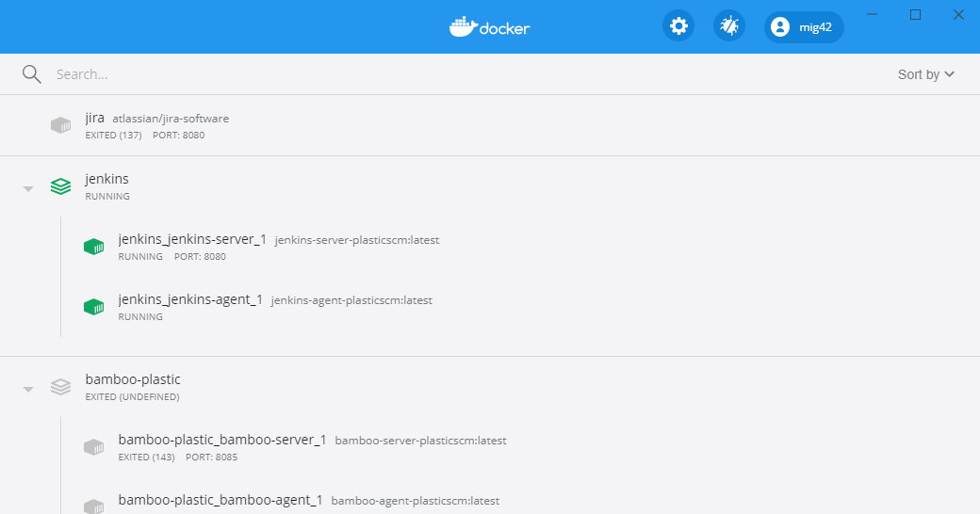Select the jenkins stack name
Viewport: 980px width, 514px height.
106,179
